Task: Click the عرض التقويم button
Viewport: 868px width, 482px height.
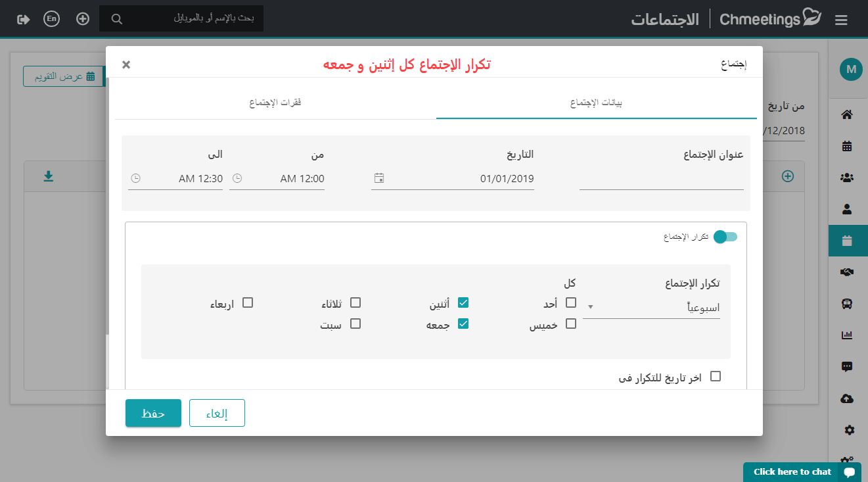Action: (63, 76)
